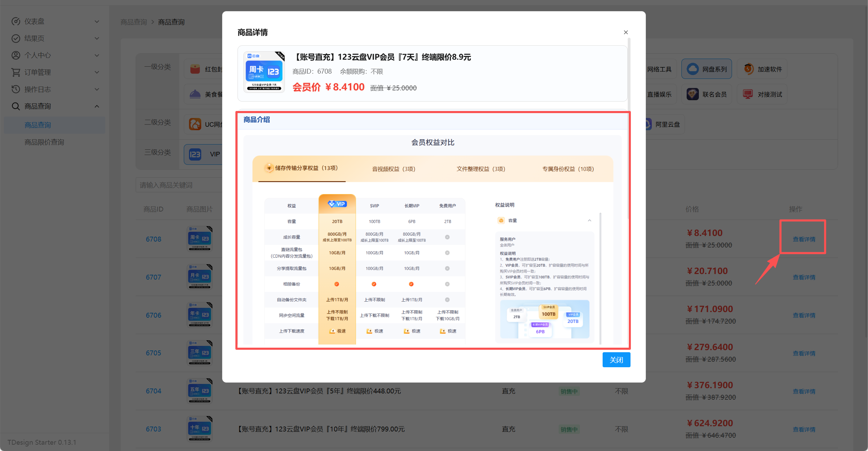
Task: Click the 订单管理 shopping cart icon
Action: coord(16,72)
